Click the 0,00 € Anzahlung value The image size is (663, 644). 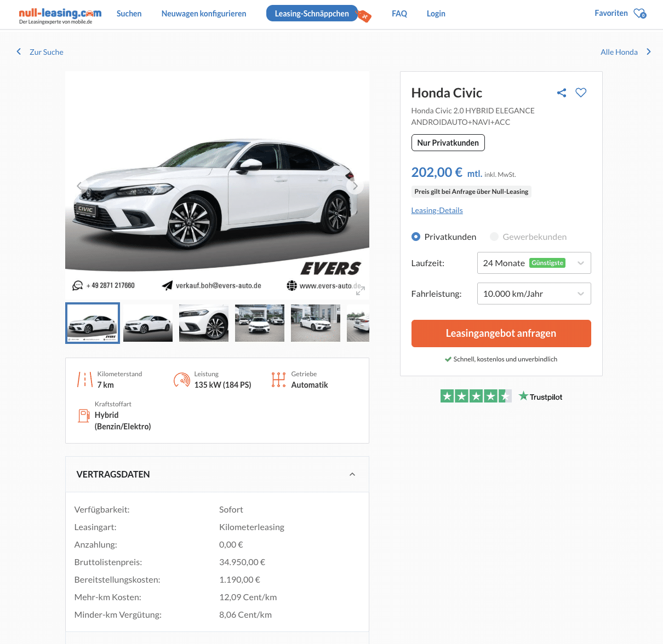point(231,544)
